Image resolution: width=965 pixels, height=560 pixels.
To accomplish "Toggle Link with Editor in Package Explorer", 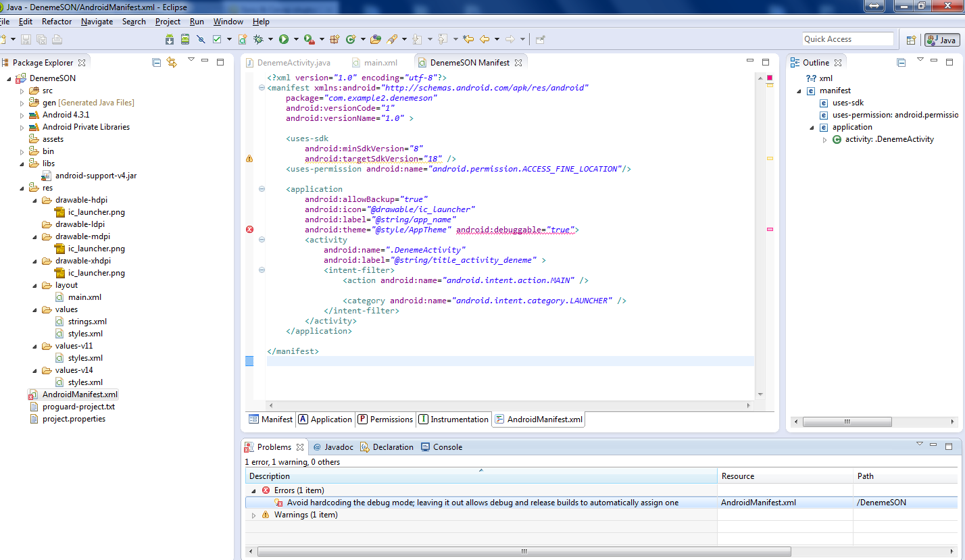I will click(172, 62).
